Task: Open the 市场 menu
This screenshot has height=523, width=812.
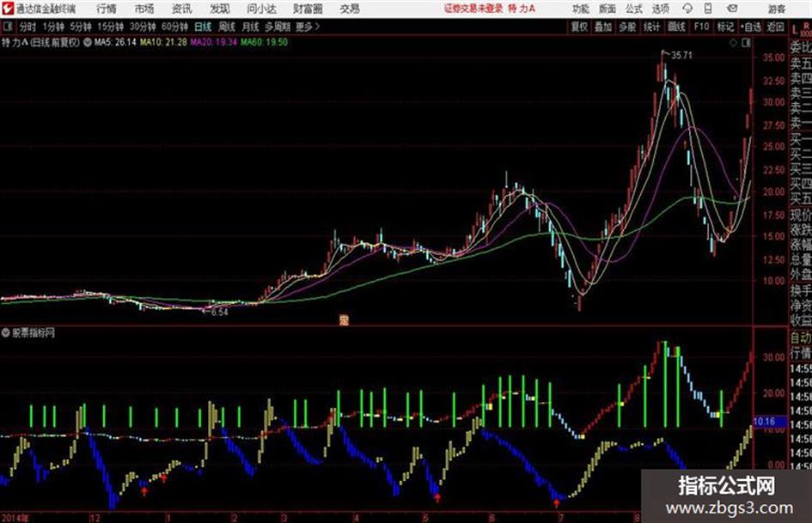Action: 144,9
